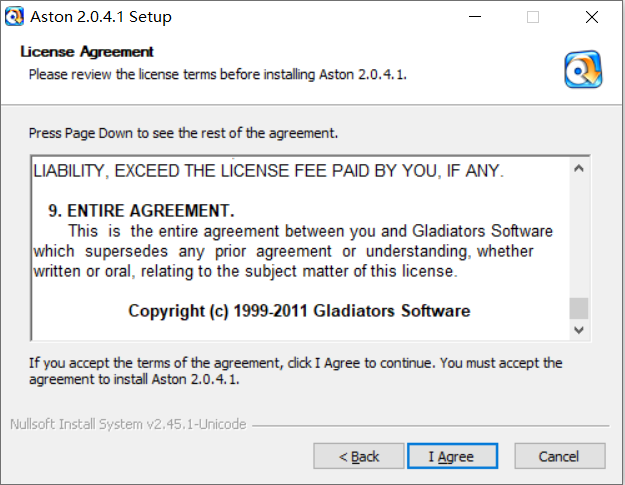This screenshot has width=625, height=485.
Task: Click the Nullsoft Install System version text
Action: [127, 424]
